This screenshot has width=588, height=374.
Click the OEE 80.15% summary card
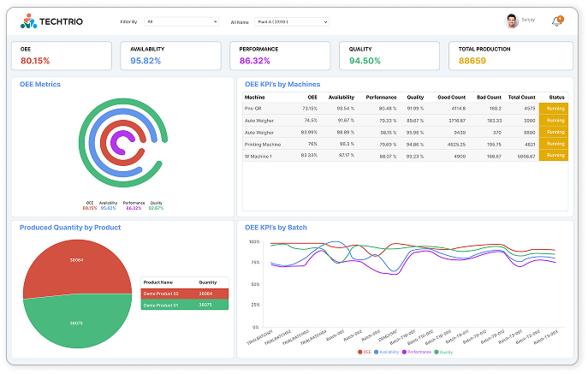[x=61, y=56]
